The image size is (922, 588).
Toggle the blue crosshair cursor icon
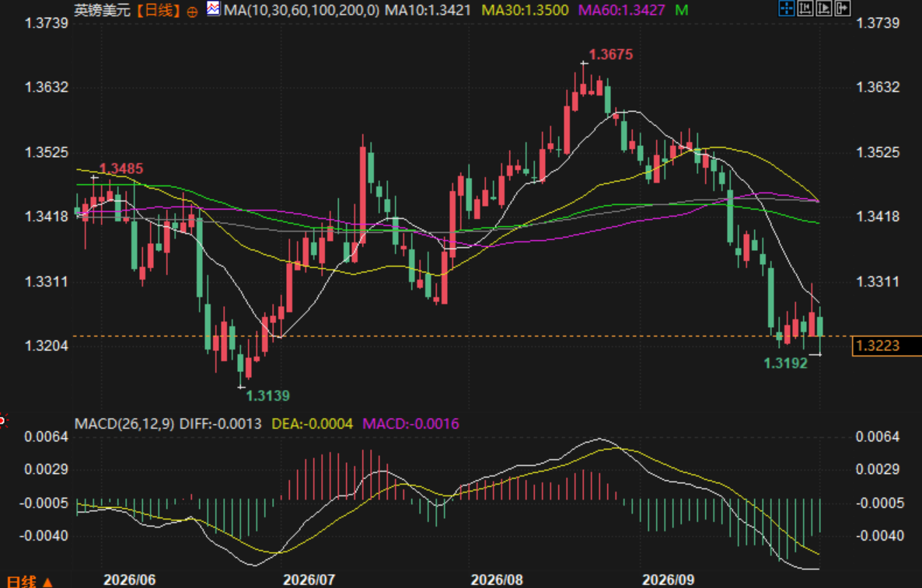[786, 9]
